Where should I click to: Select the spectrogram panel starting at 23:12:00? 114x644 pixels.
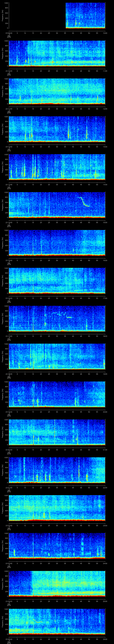[x=57, y=129]
